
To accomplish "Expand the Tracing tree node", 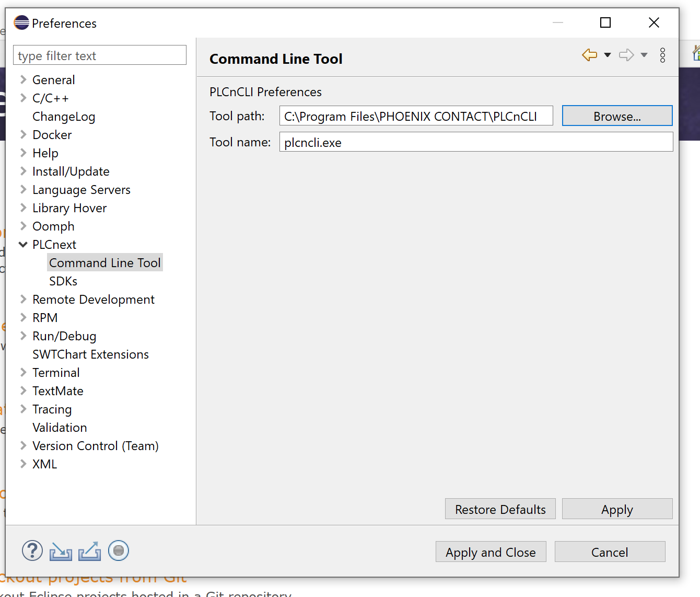I will tap(23, 409).
